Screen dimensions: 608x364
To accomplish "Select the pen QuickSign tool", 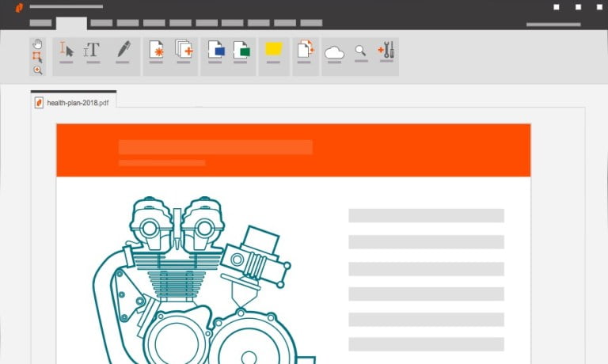I will pyautogui.click(x=123, y=50).
